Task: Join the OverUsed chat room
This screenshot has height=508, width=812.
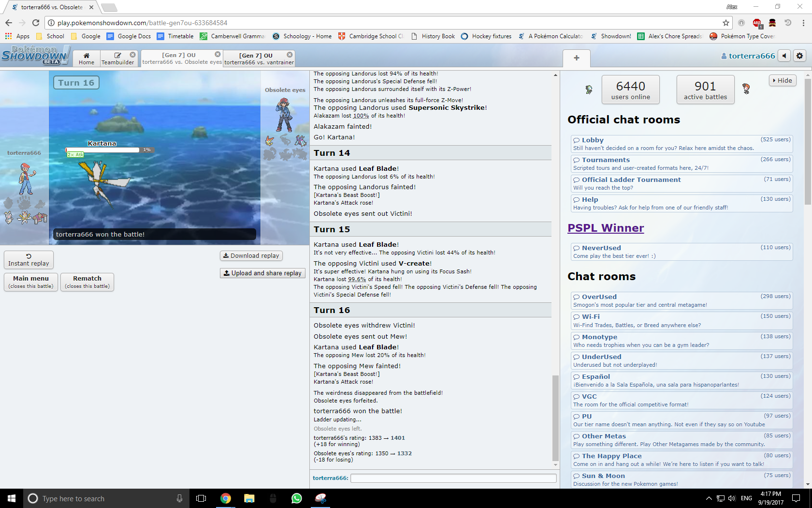Action: tap(681, 300)
